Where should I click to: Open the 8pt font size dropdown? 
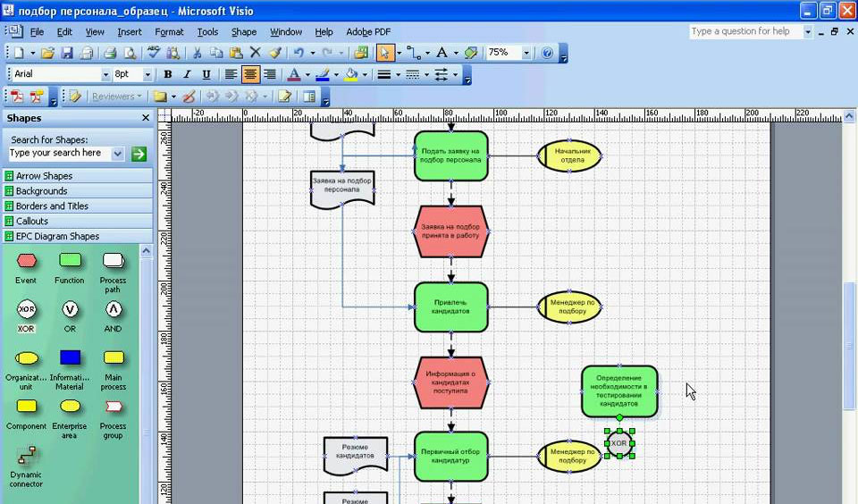tap(147, 75)
